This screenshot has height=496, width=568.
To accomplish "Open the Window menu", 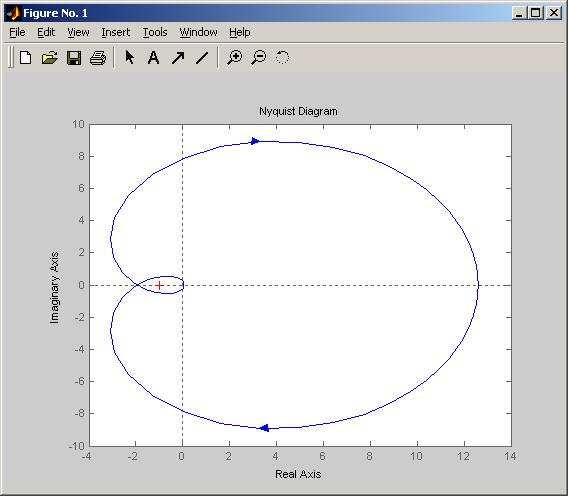I will click(x=199, y=32).
